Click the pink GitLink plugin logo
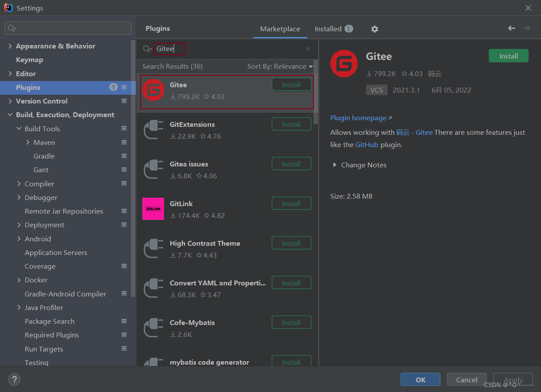The width and height of the screenshot is (541, 392). pyautogui.click(x=153, y=209)
